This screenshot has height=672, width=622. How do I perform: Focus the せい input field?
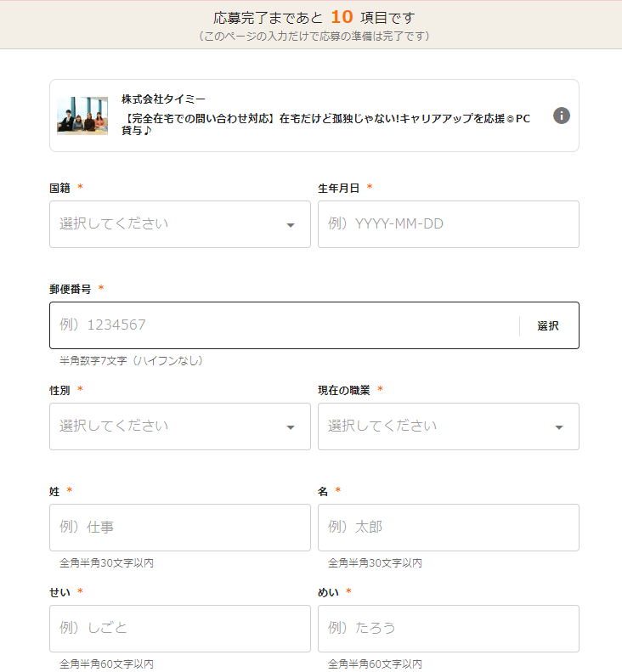click(x=180, y=629)
